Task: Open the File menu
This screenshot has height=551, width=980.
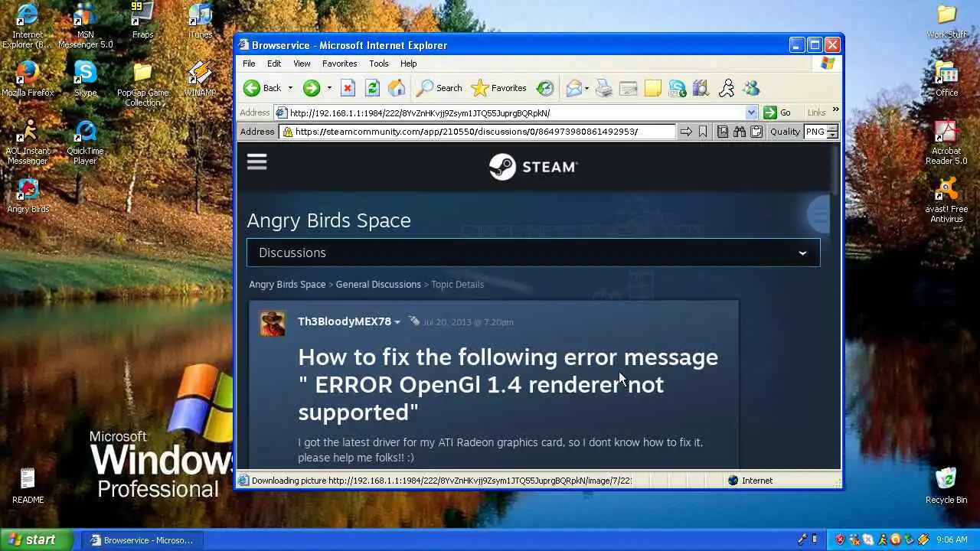Action: 249,64
